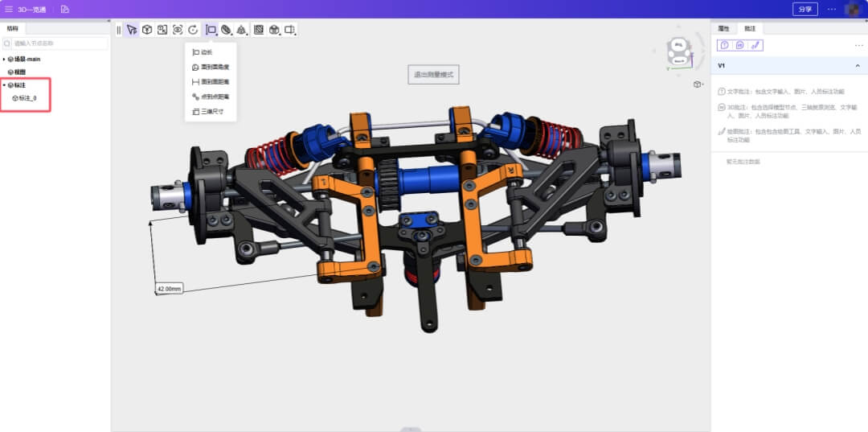The width and height of the screenshot is (868, 432).
Task: Click the drawing annotation brush icon
Action: [x=755, y=45]
